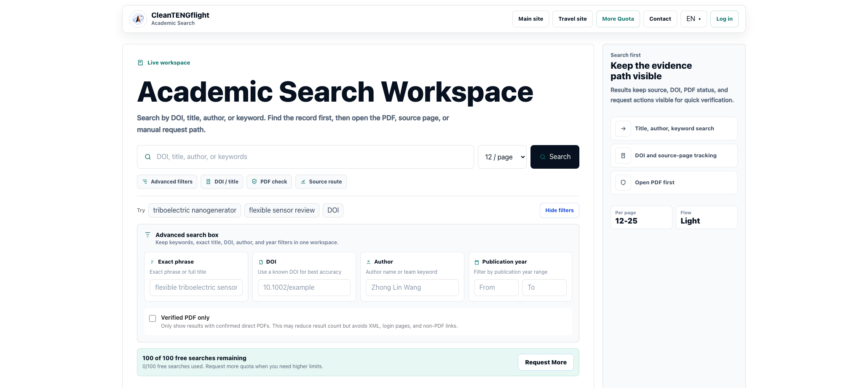
Task: Open the Travel site navigation item
Action: point(573,19)
